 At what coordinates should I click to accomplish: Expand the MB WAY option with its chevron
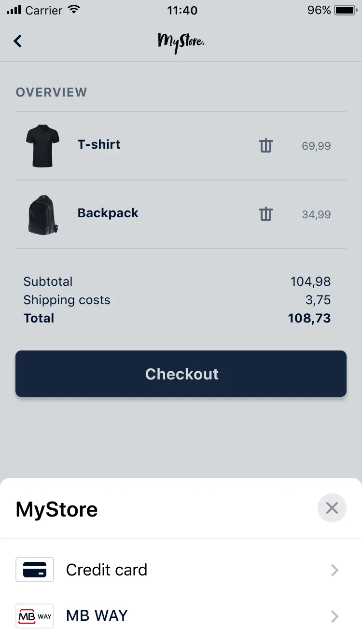tap(334, 616)
